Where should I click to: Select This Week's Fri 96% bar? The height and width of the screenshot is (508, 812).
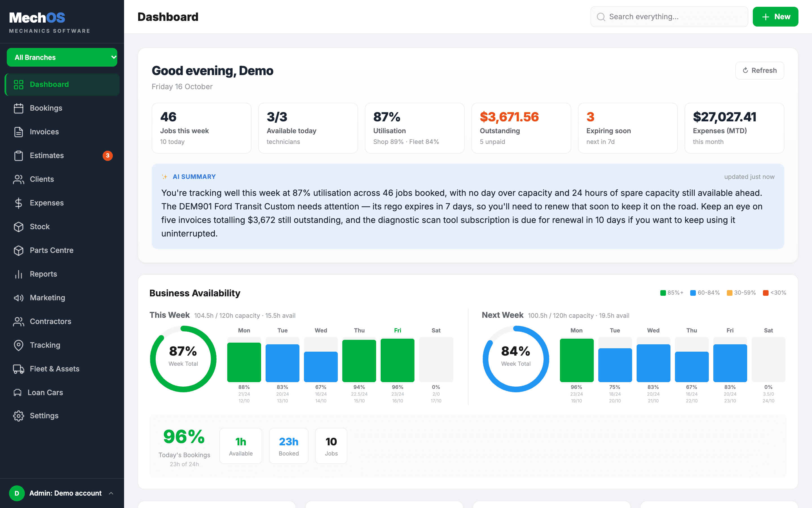coord(397,360)
